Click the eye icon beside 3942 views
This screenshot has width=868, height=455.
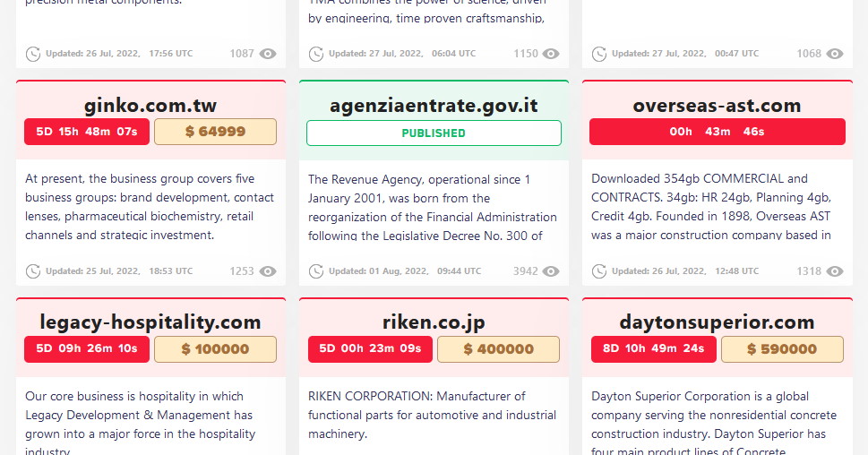551,271
